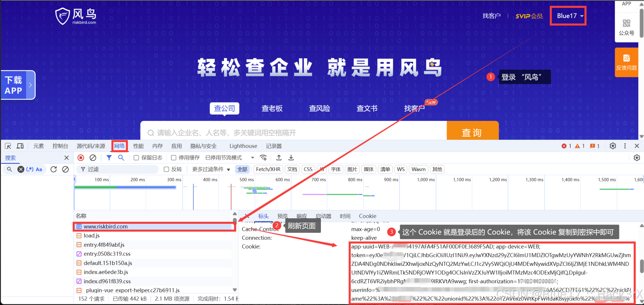This screenshot has width=644, height=305.
Task: Open the 源代码/来源 tab
Action: 91,146
